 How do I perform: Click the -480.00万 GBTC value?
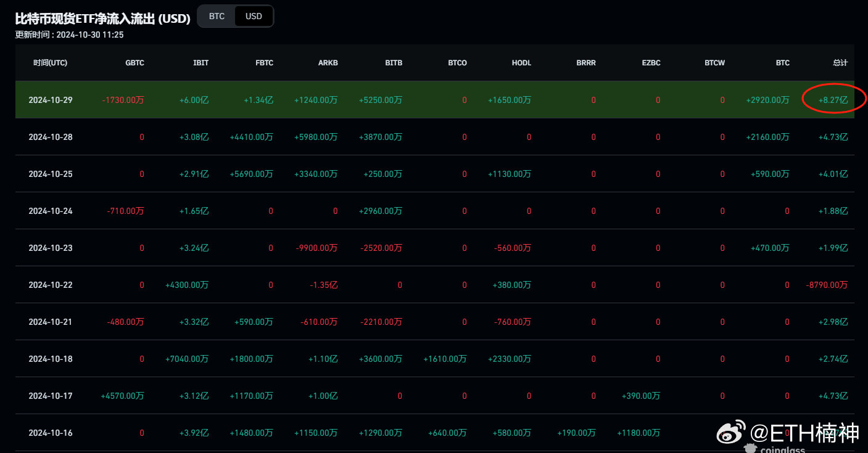click(126, 322)
